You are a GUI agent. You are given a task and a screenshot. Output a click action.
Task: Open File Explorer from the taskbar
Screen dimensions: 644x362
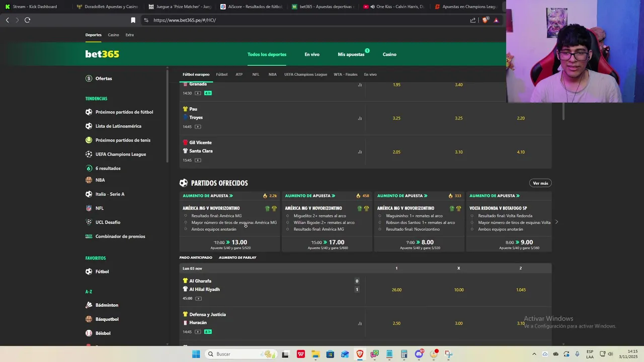coord(315,354)
